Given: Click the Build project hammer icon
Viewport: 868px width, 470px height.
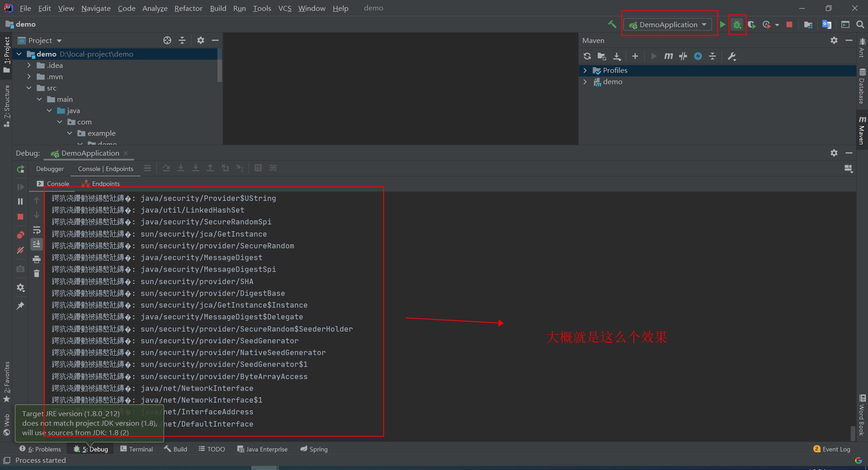Looking at the screenshot, I should pyautogui.click(x=612, y=24).
